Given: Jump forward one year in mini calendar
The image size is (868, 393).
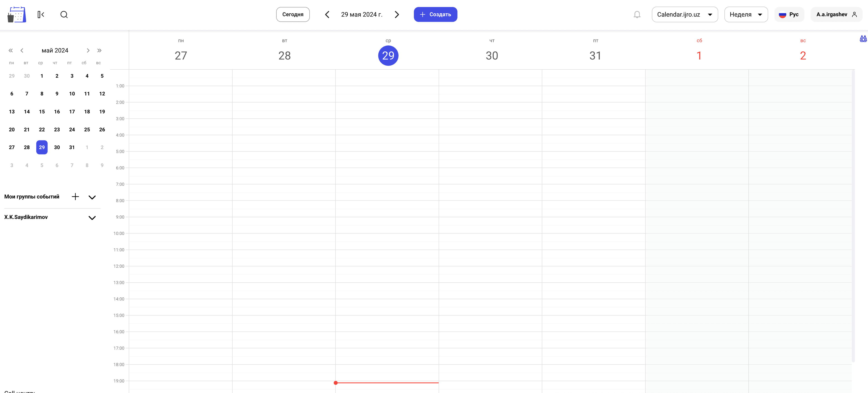Looking at the screenshot, I should pos(99,51).
